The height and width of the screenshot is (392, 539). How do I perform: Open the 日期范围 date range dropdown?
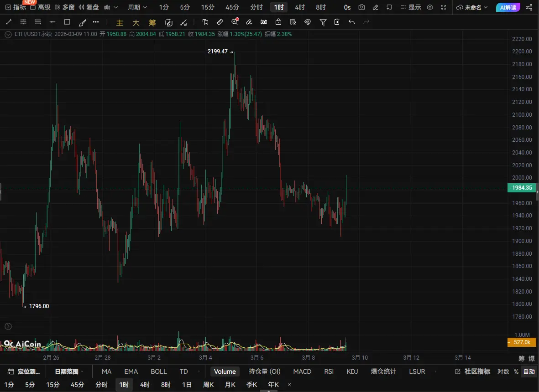(x=69, y=371)
